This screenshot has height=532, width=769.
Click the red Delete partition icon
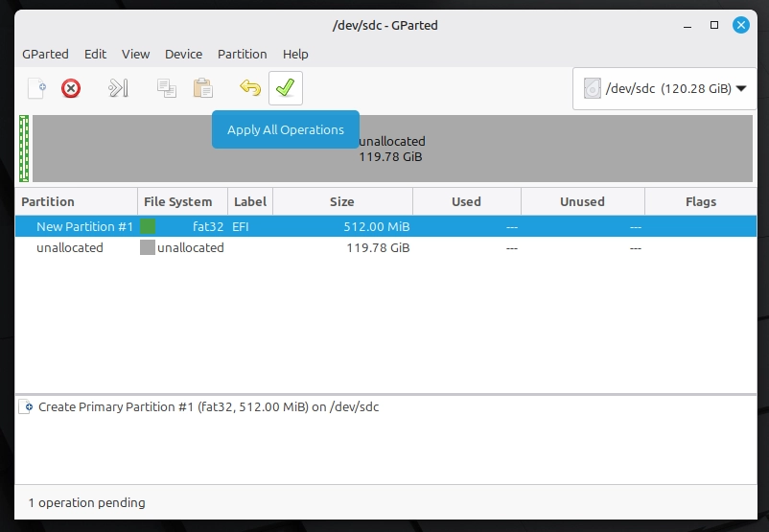[x=71, y=89]
